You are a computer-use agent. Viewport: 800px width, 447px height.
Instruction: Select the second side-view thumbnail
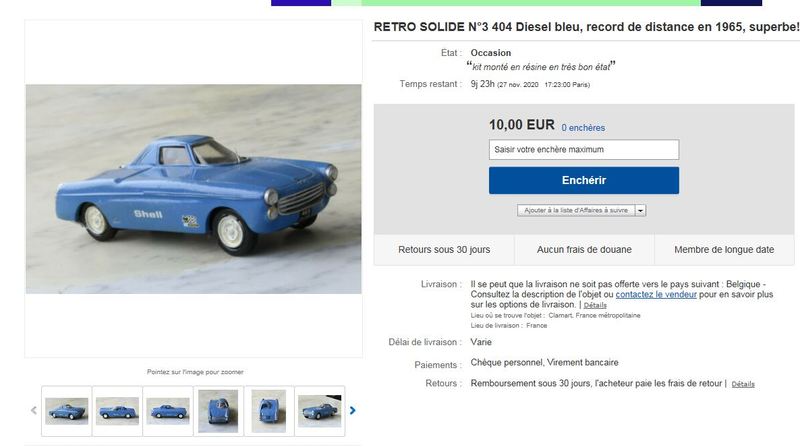(117, 411)
